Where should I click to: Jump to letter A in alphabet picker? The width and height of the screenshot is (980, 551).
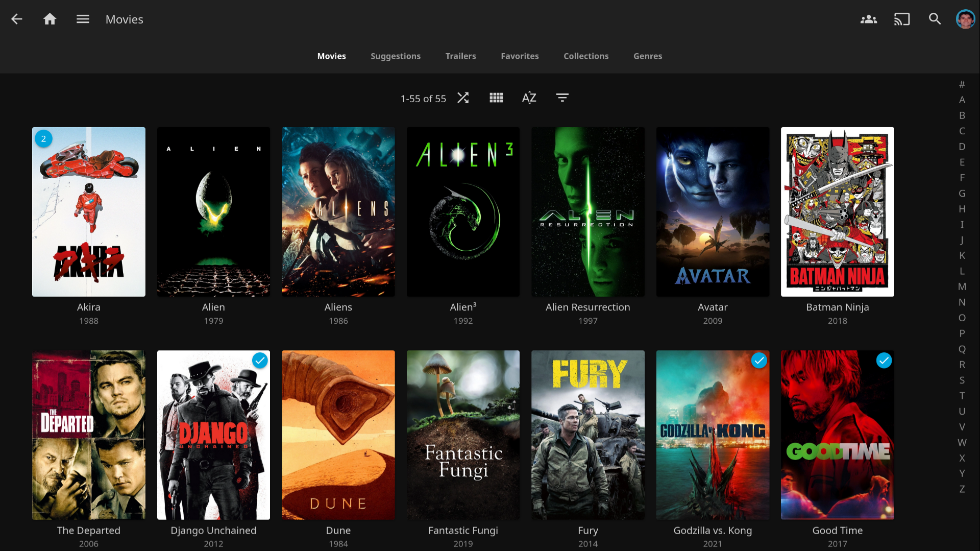click(962, 100)
